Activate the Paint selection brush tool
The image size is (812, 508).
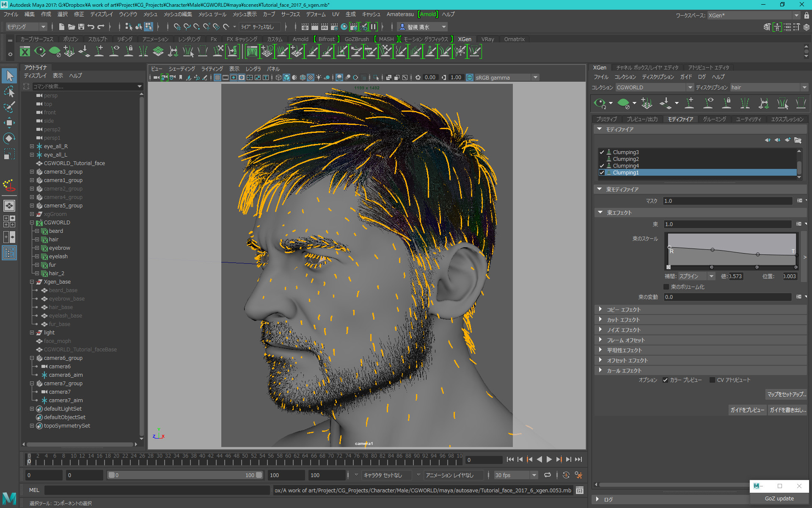tap(9, 107)
